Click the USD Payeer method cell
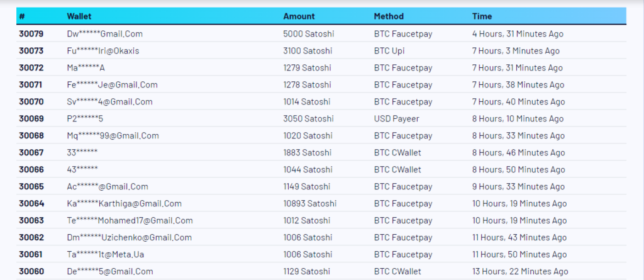The height and width of the screenshot is (280, 644). (396, 119)
